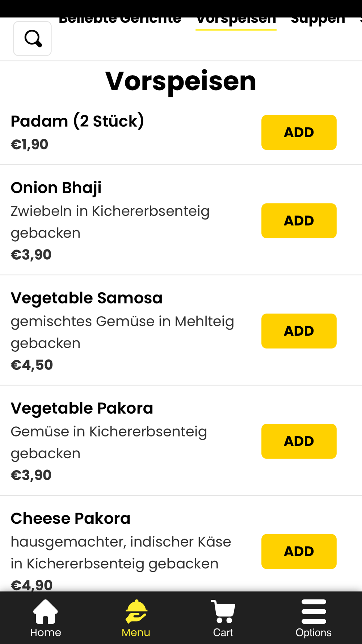Open Vegetable Samosa item title

click(87, 298)
